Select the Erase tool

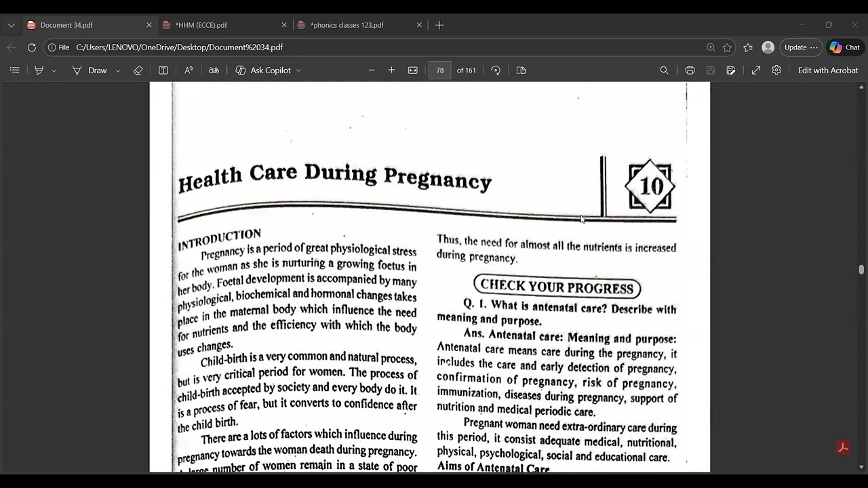[138, 70]
